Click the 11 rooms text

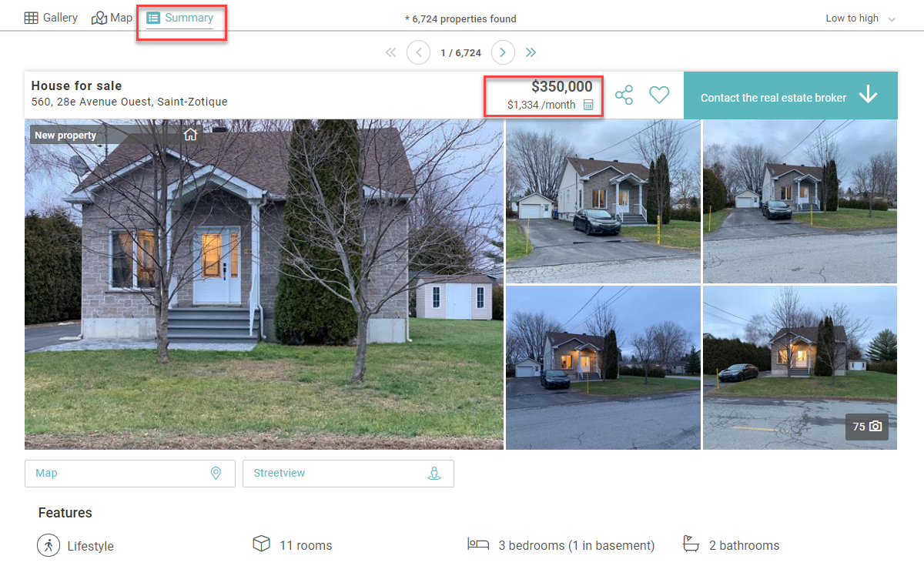click(306, 545)
